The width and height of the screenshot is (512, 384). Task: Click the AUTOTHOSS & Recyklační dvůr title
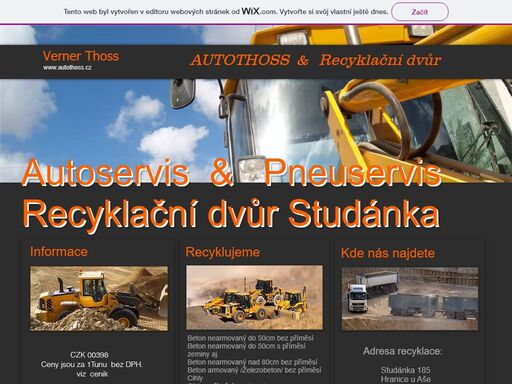[316, 60]
